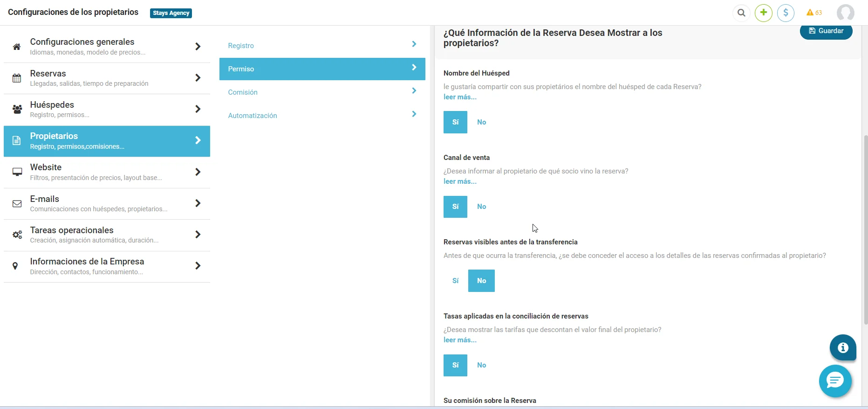Select No for Canal de venta
This screenshot has width=868, height=409.
(481, 207)
